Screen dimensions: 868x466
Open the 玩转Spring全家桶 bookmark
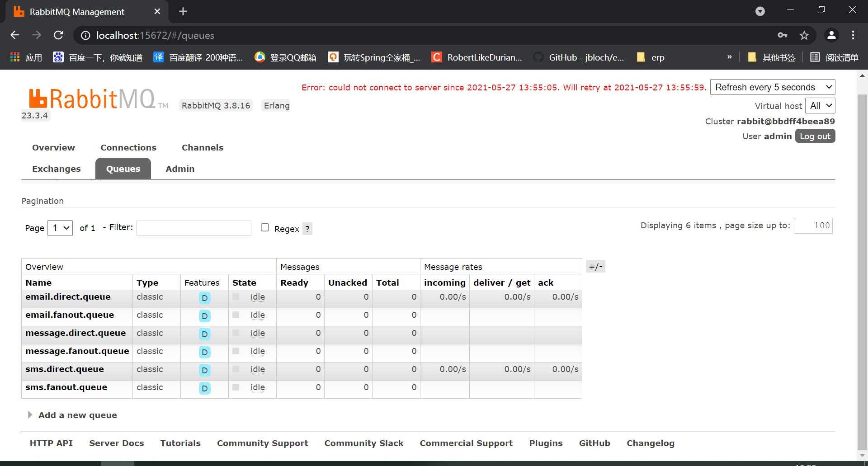point(374,57)
